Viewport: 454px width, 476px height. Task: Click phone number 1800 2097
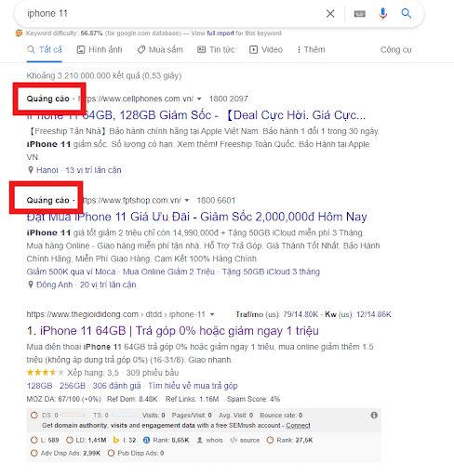(x=229, y=99)
